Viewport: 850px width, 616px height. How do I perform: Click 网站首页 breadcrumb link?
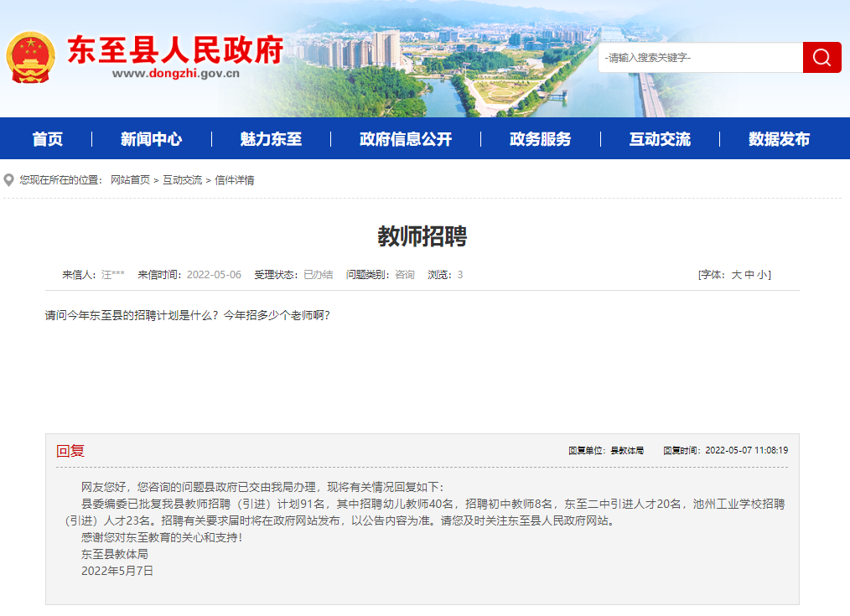click(x=130, y=180)
